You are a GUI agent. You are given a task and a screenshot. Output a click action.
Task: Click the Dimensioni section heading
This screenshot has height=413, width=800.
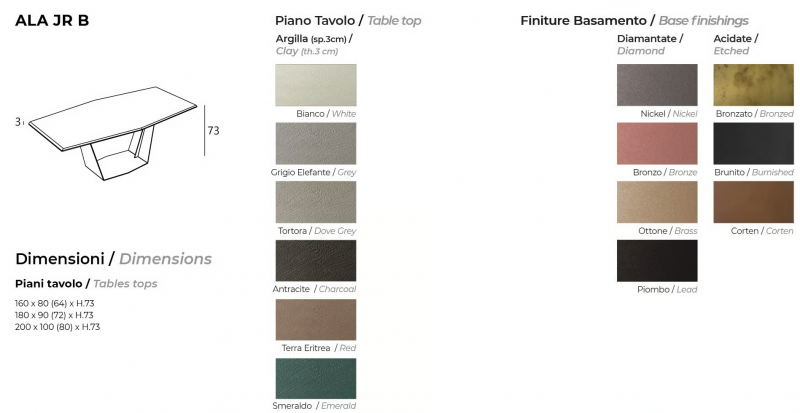coord(113,259)
